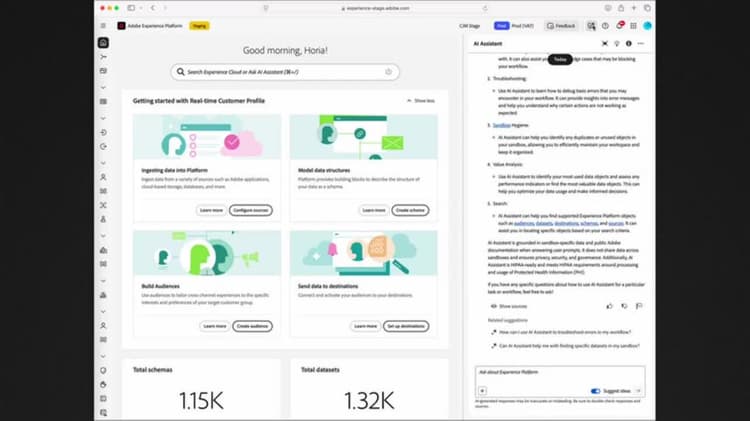This screenshot has width=750, height=421.
Task: Click the Ask about Experience Platform box
Action: click(x=560, y=381)
